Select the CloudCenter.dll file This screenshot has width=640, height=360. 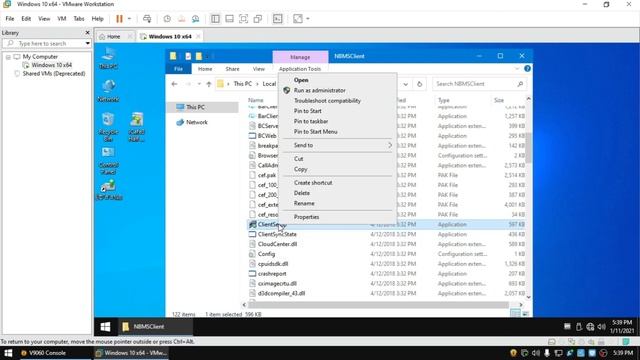coord(277,244)
